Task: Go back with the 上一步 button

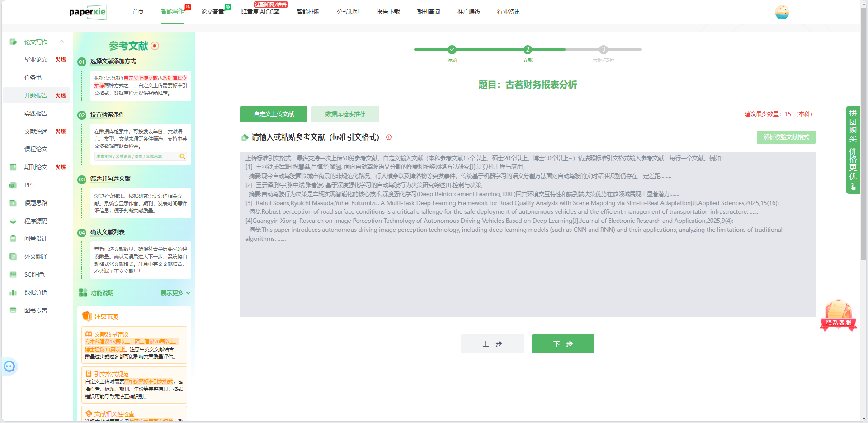Action: click(492, 344)
